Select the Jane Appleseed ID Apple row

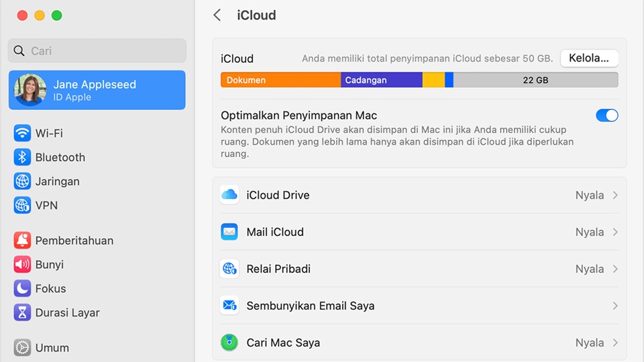tap(97, 90)
